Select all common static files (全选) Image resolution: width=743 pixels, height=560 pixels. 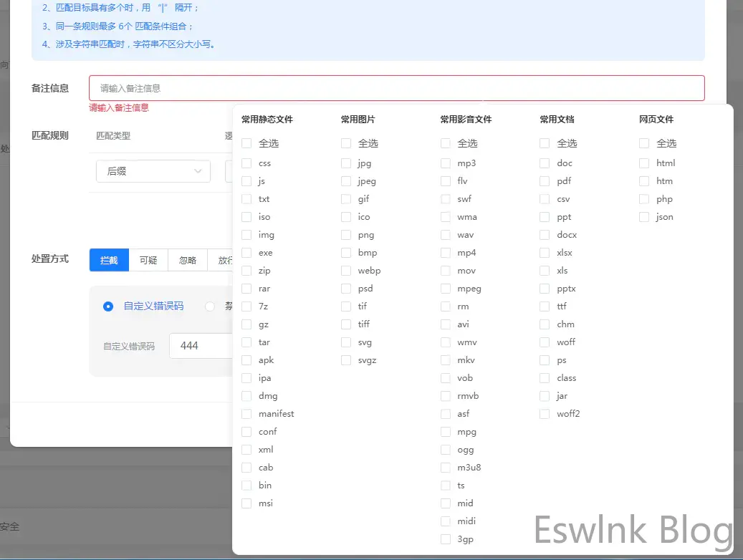click(x=246, y=143)
